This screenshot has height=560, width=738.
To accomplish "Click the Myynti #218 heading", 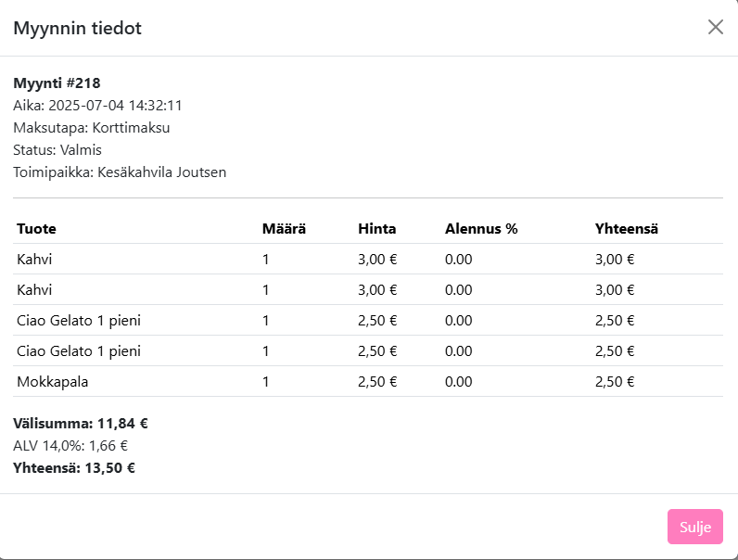I will 57,83.
